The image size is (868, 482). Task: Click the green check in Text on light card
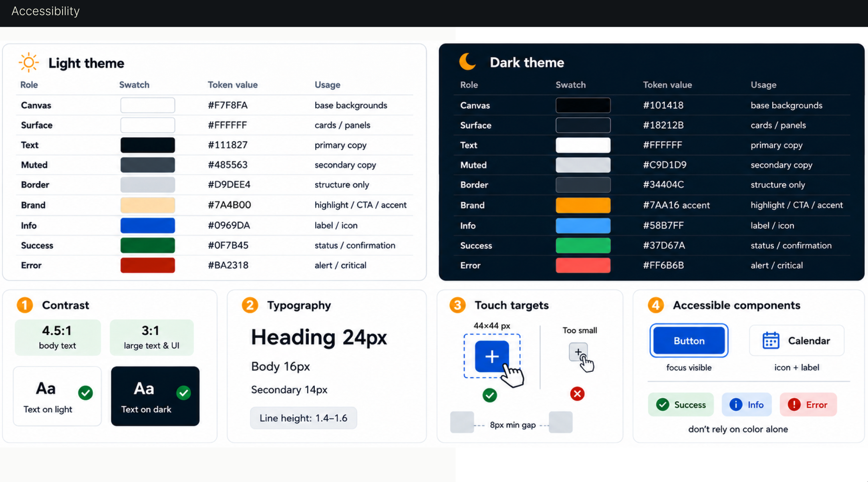85,393
